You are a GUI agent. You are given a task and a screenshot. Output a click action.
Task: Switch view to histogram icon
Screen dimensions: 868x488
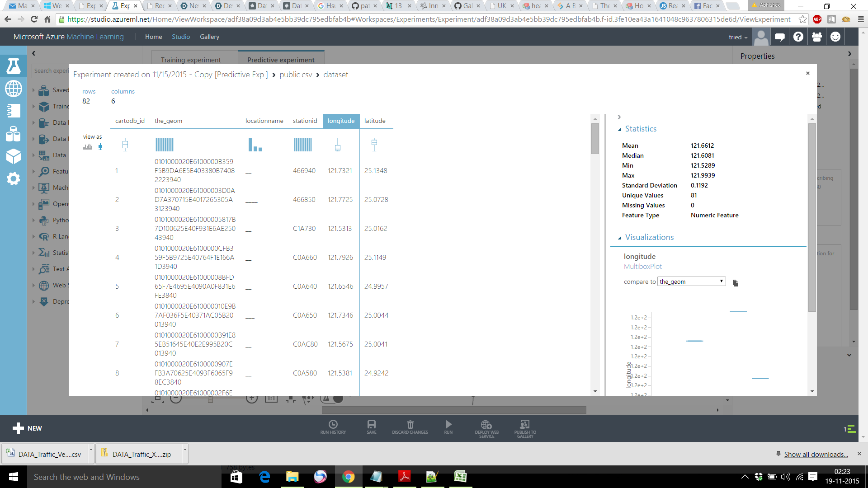88,146
